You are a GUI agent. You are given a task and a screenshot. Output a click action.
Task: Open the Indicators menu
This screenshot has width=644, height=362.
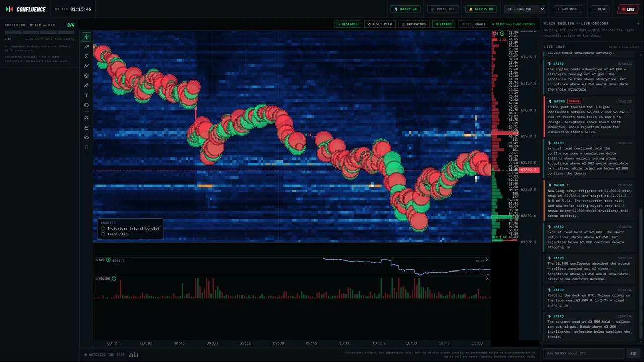point(414,24)
